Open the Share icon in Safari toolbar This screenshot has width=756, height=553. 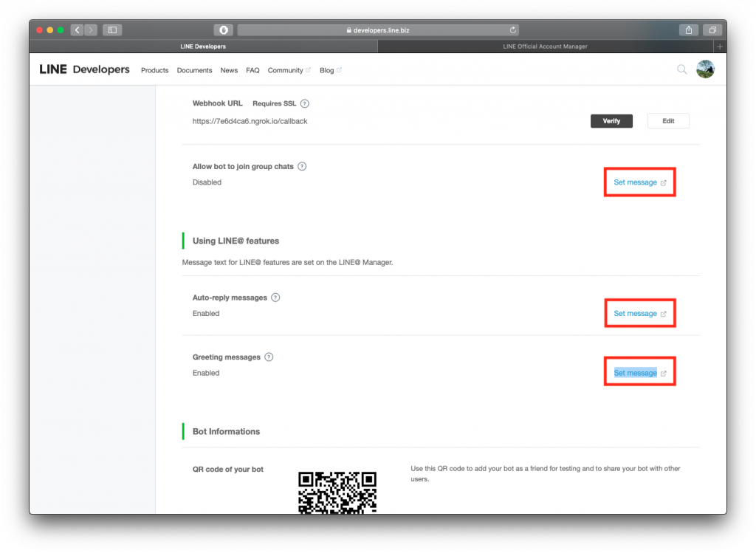pyautogui.click(x=689, y=30)
